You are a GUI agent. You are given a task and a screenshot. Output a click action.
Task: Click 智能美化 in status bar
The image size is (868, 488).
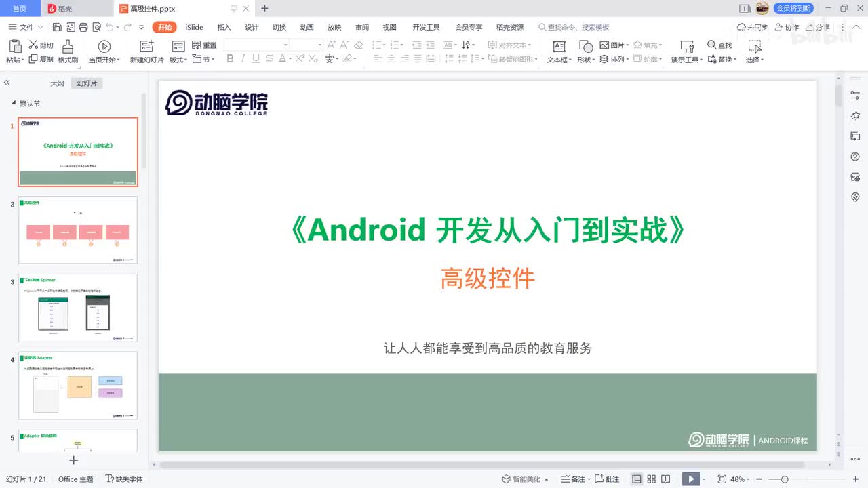click(521, 479)
